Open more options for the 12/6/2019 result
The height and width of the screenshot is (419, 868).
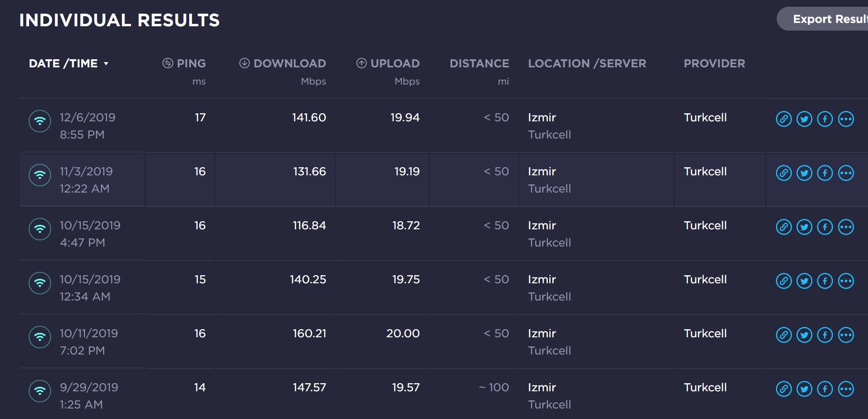(846, 119)
